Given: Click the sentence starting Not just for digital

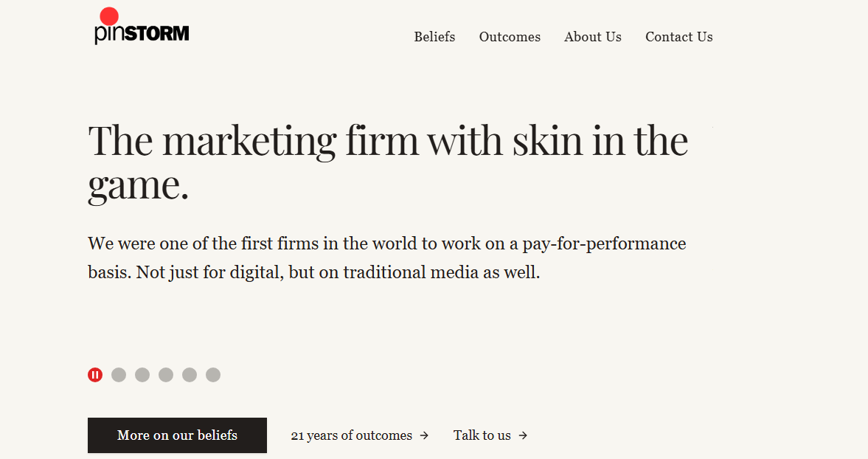Looking at the screenshot, I should point(338,272).
